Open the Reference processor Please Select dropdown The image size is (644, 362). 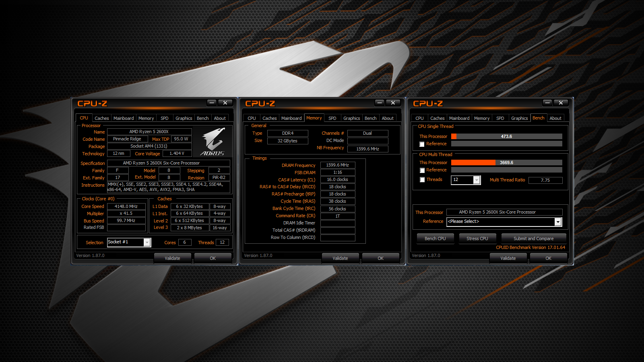pyautogui.click(x=558, y=222)
